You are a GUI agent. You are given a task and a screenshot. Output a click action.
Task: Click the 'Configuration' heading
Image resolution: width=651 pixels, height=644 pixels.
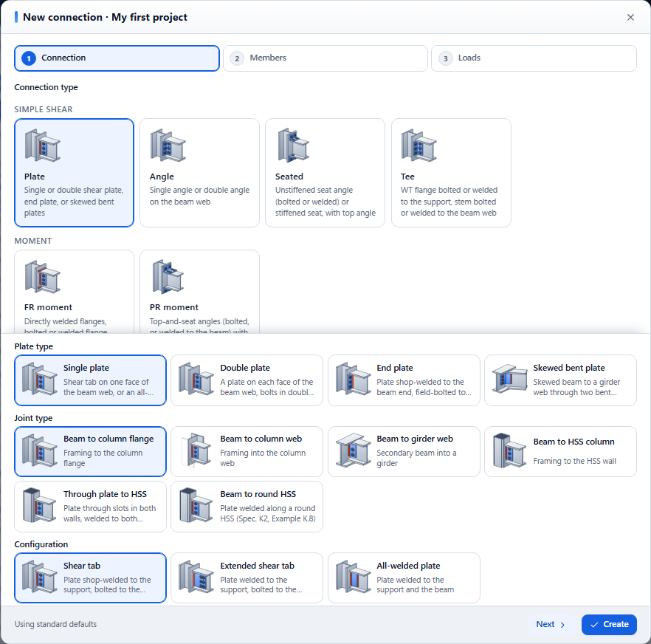click(x=41, y=544)
